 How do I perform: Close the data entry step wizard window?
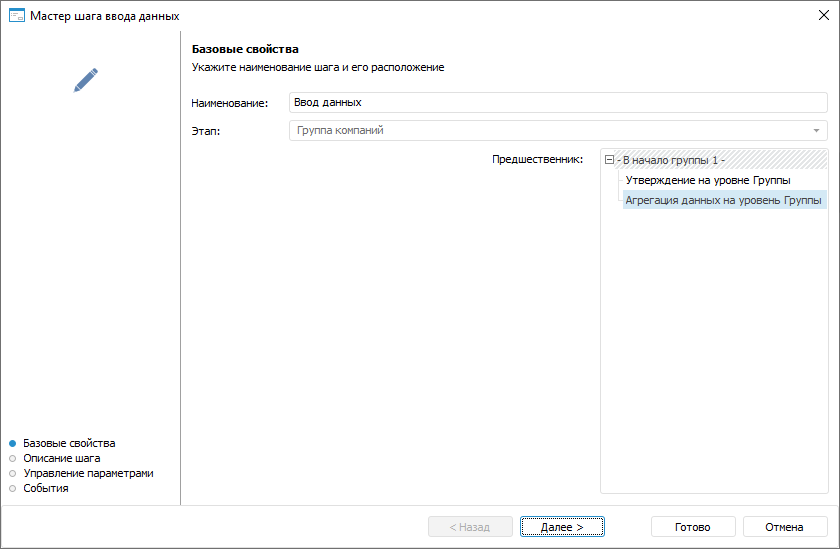(x=822, y=16)
